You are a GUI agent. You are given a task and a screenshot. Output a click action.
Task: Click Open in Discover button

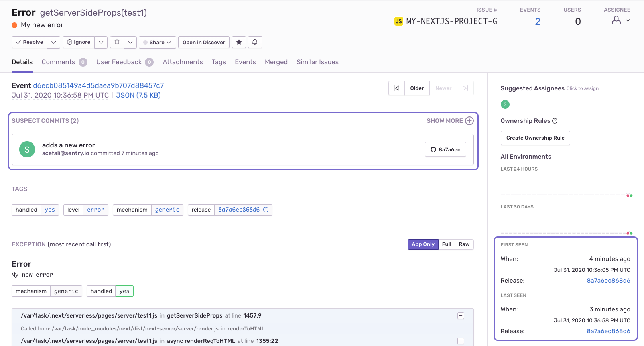(204, 42)
